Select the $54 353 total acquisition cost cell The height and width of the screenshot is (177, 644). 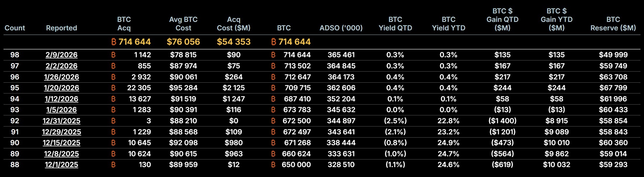coord(234,42)
